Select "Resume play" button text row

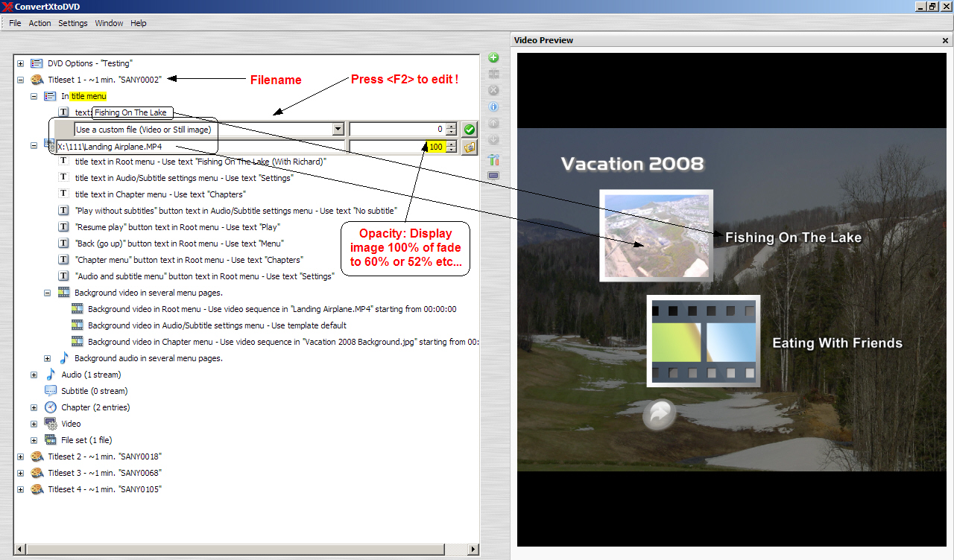pos(177,227)
